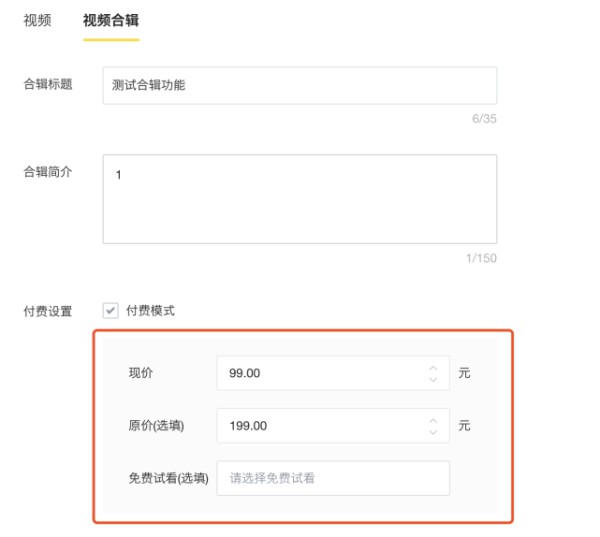Image resolution: width=600 pixels, height=537 pixels.
Task: Click the 付费设置 section label
Action: (x=48, y=312)
